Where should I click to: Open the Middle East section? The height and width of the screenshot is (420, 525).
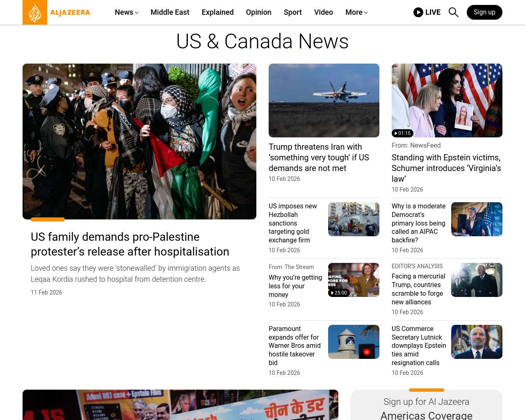pos(170,12)
